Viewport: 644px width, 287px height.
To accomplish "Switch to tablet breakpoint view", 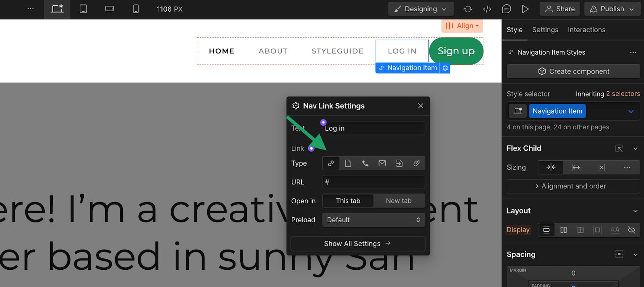I will [x=83, y=9].
